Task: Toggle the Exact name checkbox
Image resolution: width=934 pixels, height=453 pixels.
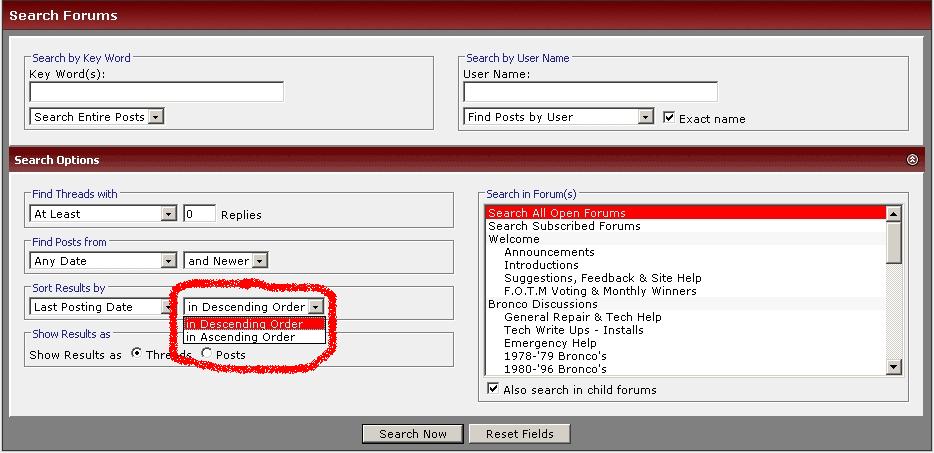Action: point(669,117)
